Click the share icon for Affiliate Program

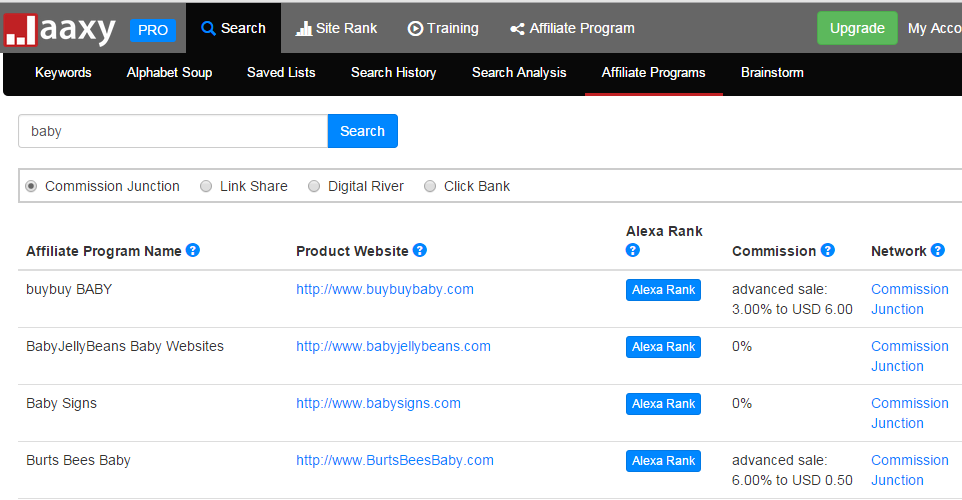click(517, 29)
